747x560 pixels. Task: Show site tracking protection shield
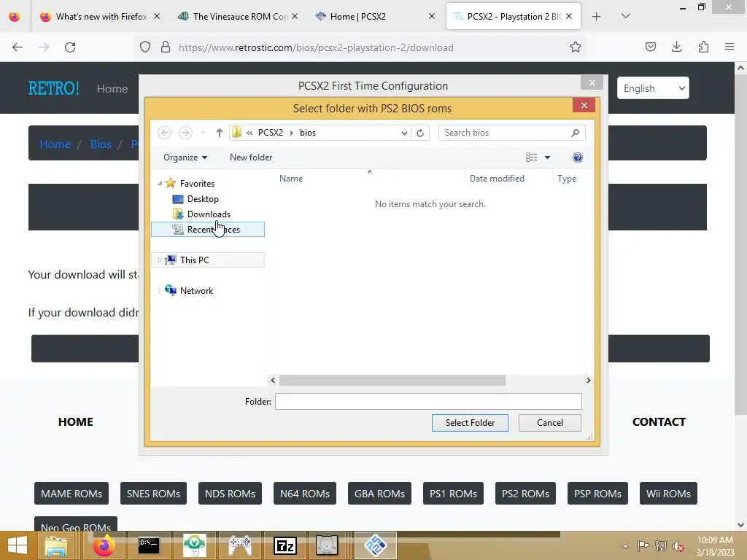[x=145, y=47]
